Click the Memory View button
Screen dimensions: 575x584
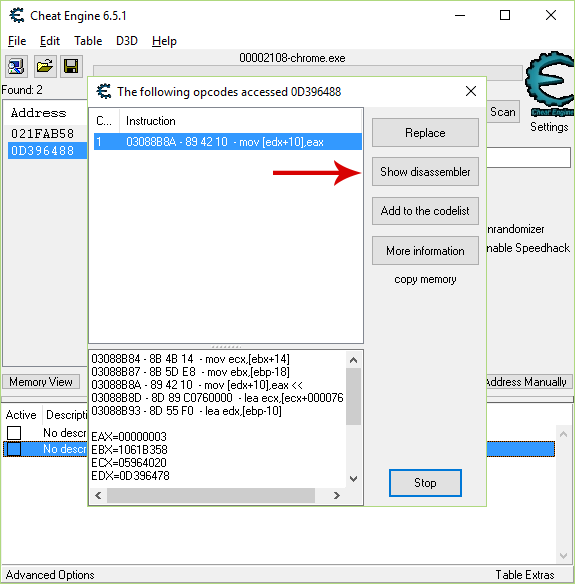[x=41, y=382]
